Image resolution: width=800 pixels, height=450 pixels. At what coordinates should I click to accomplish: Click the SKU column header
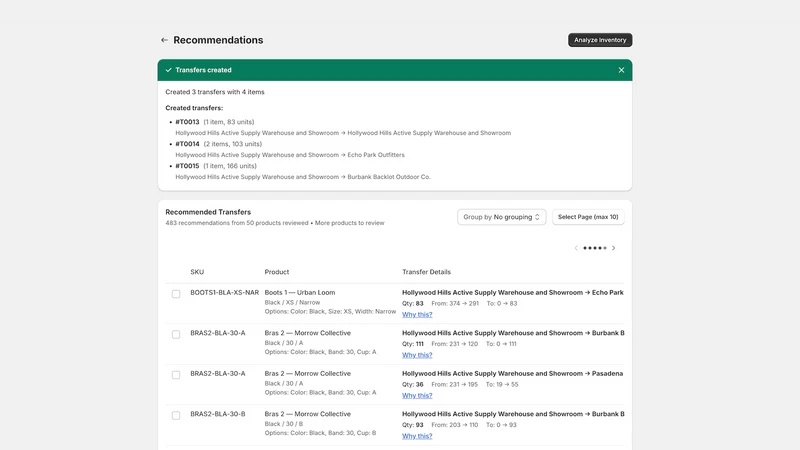point(197,272)
